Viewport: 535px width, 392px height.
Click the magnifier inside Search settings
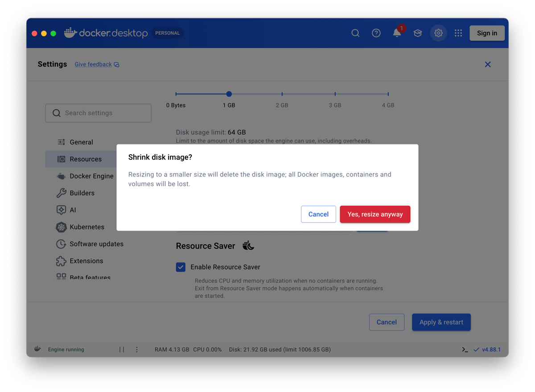57,113
